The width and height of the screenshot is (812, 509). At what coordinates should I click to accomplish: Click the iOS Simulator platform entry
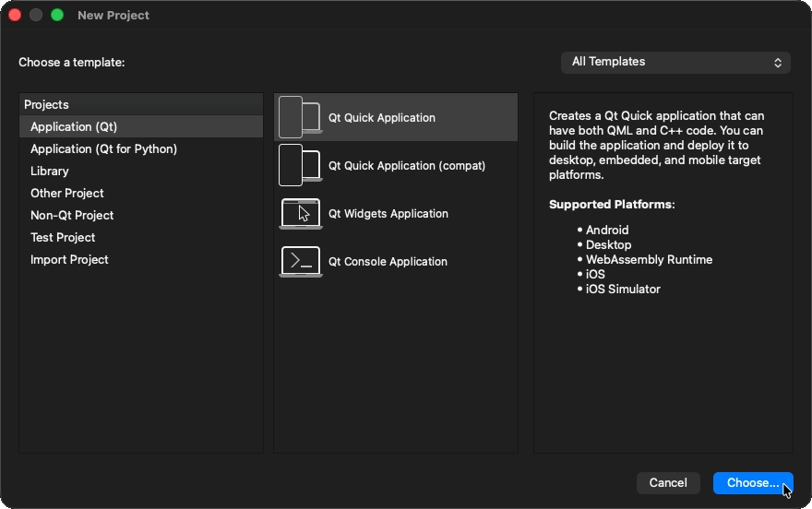tap(623, 290)
